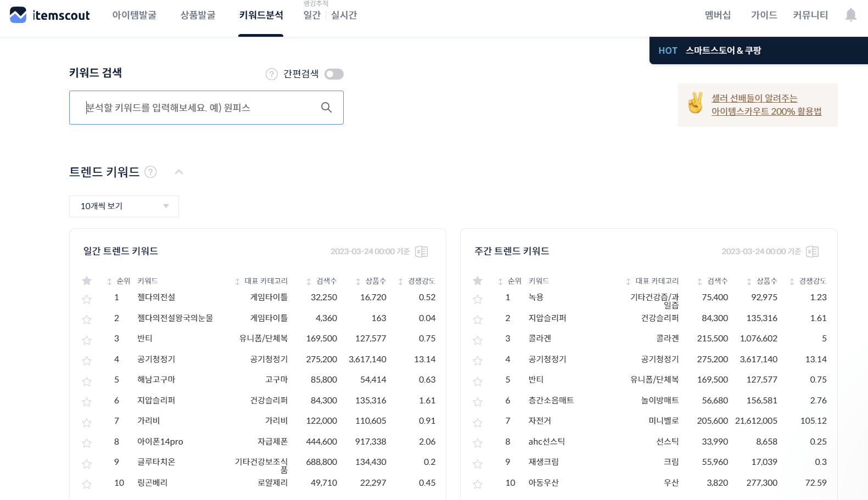The width and height of the screenshot is (868, 500).
Task: Favorite 아이폰14pro keyword
Action: tap(87, 443)
